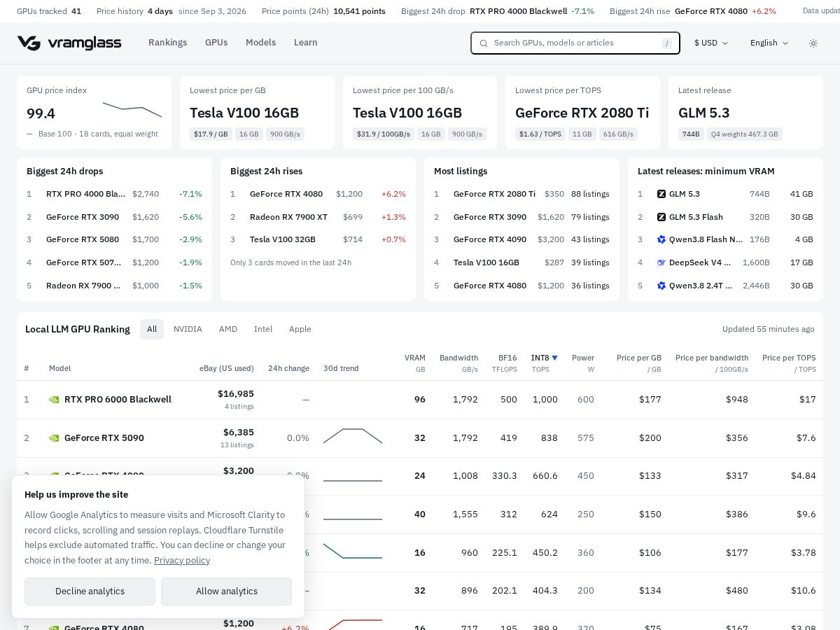Click the 99.4 GPU price index value
Viewport: 840px width, 630px height.
coord(41,113)
